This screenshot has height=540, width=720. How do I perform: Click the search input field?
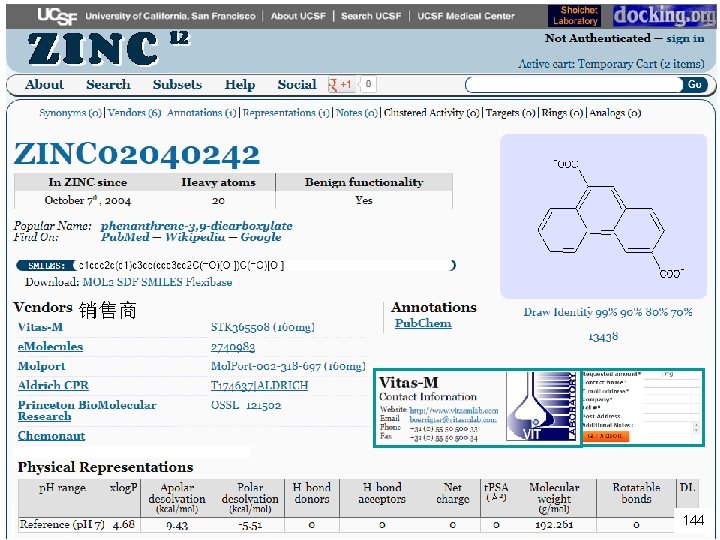point(574,84)
